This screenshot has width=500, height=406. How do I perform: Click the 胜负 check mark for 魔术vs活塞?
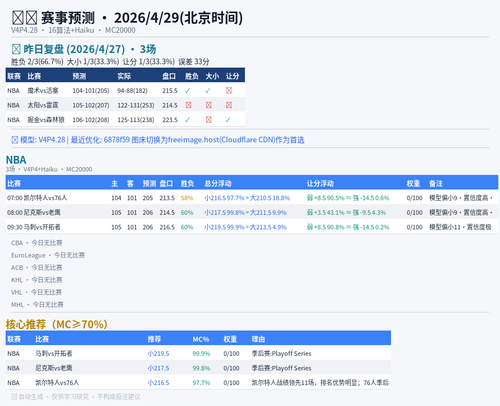(x=188, y=91)
